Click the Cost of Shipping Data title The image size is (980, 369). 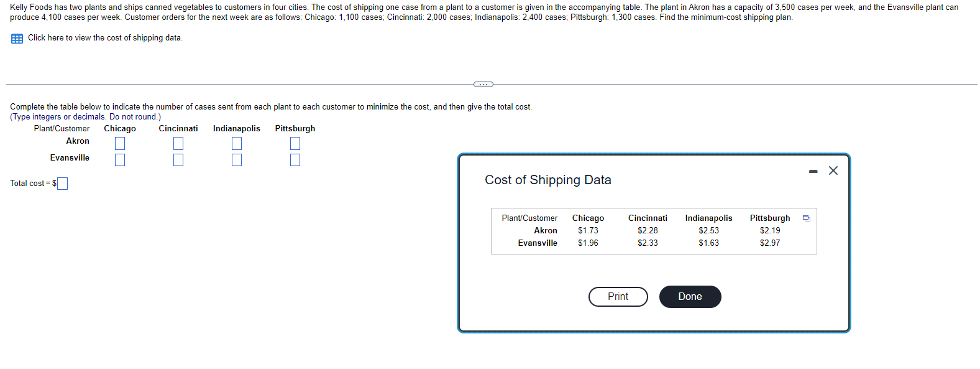click(x=547, y=180)
